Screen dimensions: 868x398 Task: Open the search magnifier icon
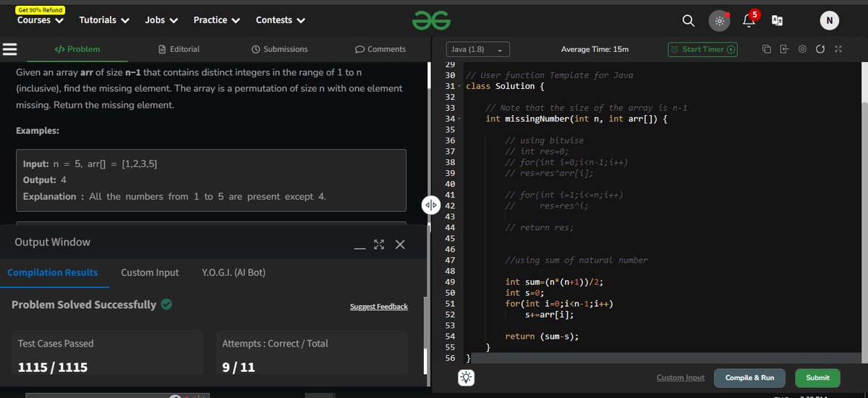pyautogui.click(x=688, y=21)
